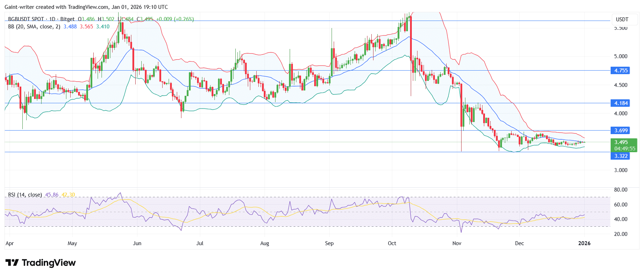Select the 4.184 horizontal line price label

621,103
